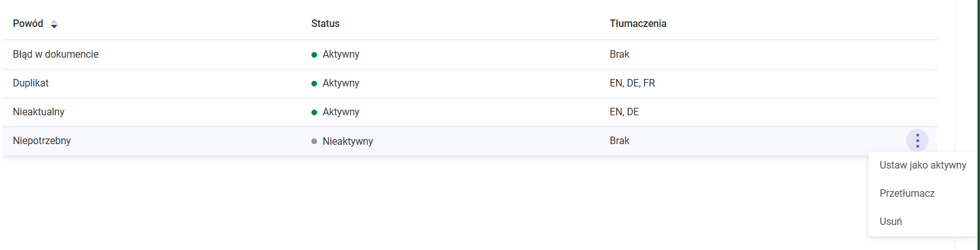Select 'Ustaw jako aktywny' in the menu
This screenshot has width=980, height=250.
point(922,165)
